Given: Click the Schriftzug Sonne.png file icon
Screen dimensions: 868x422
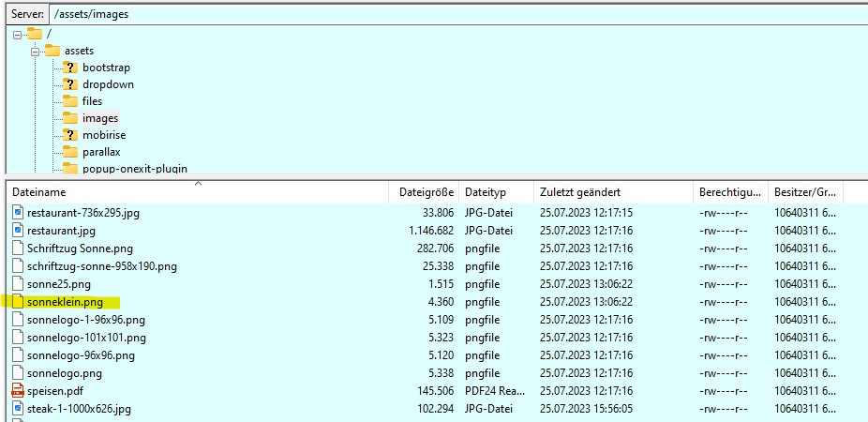Looking at the screenshot, I should pyautogui.click(x=18, y=249).
